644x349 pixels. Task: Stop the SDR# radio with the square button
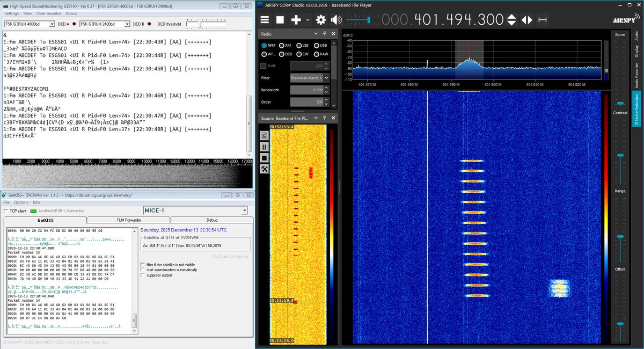280,20
